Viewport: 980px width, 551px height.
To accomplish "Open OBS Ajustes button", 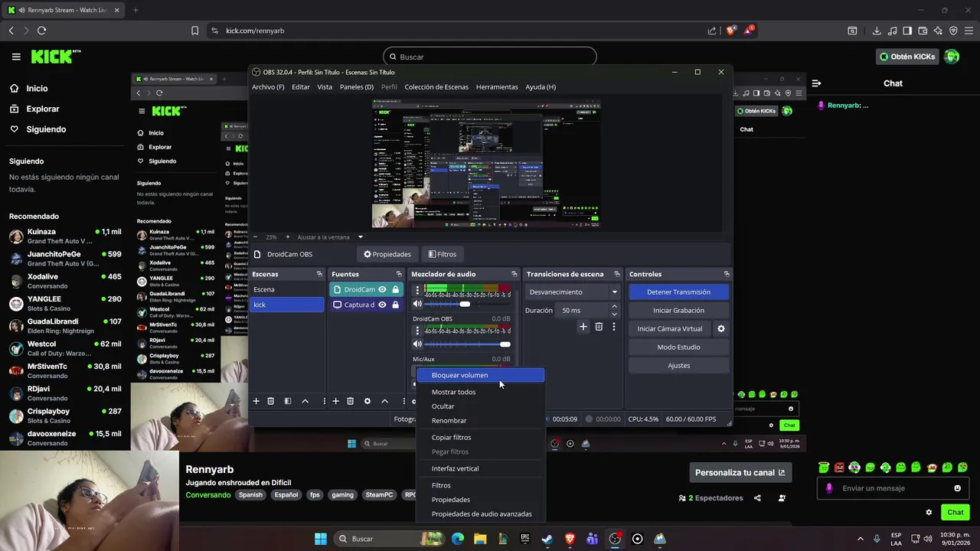I will (678, 365).
